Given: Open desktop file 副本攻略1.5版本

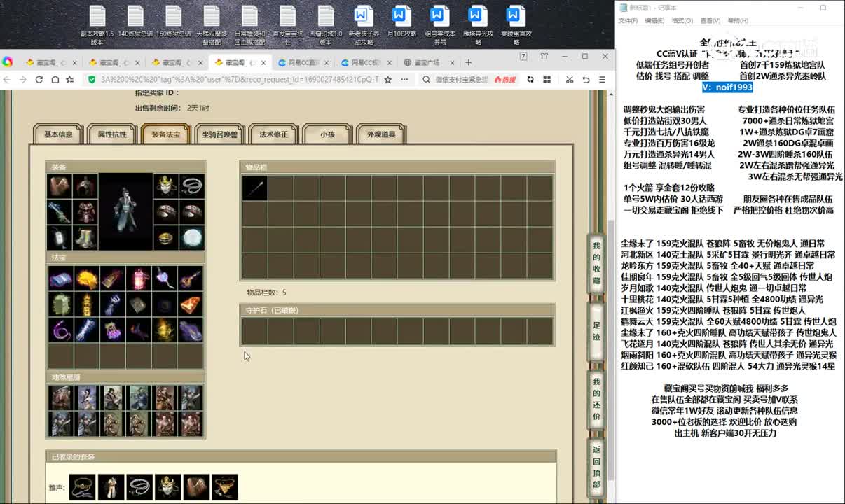Looking at the screenshot, I should [x=97, y=25].
